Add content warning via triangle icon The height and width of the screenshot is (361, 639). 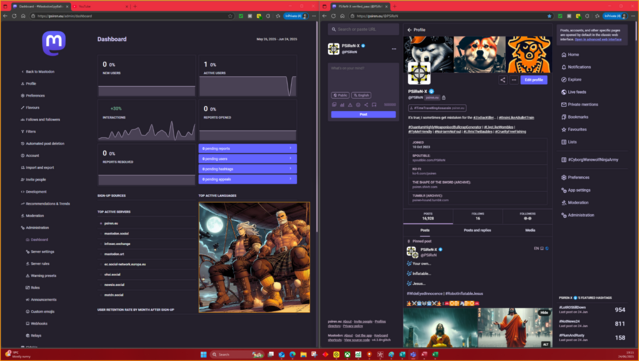350,105
